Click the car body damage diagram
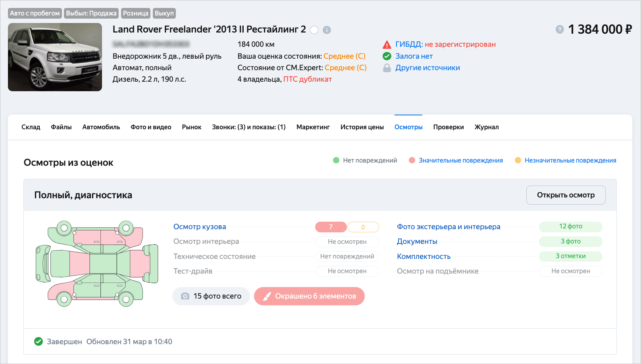641x364 pixels. [97, 264]
